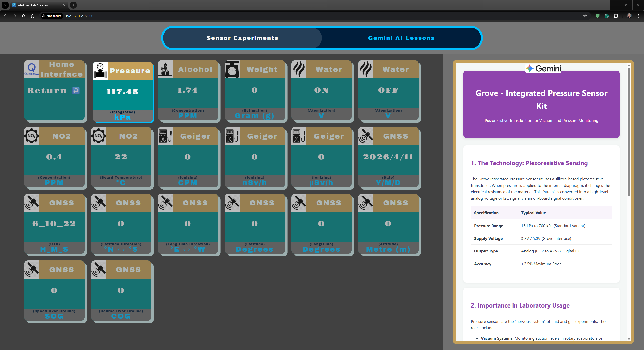Click satellite icon on GNSS Latitude Degrees card
This screenshot has height=350, width=644.
pyautogui.click(x=232, y=203)
